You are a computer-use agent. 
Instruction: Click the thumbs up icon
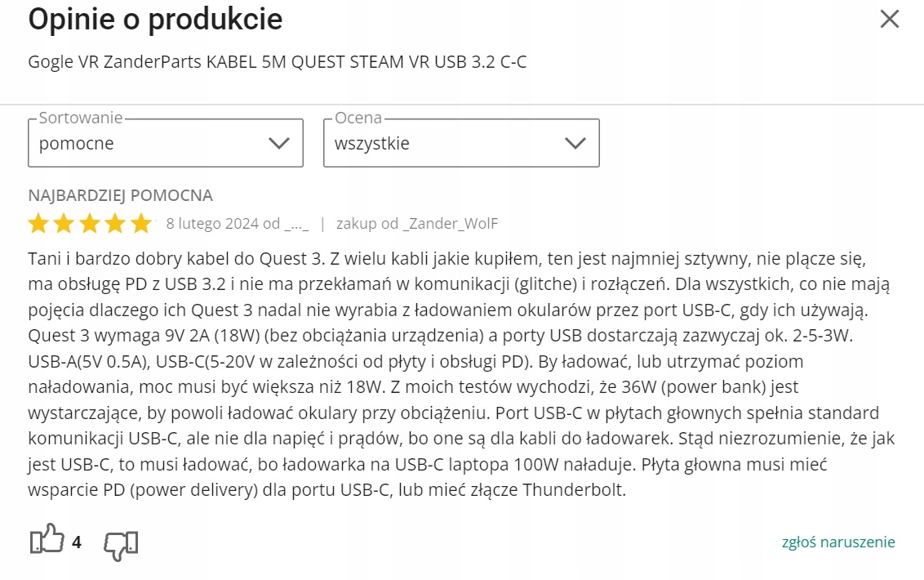pyautogui.click(x=47, y=541)
